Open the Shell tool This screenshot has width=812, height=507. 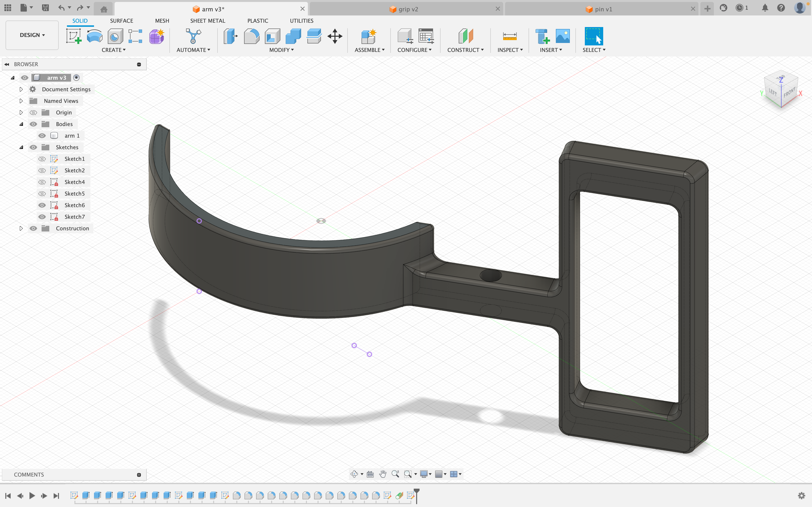(272, 37)
